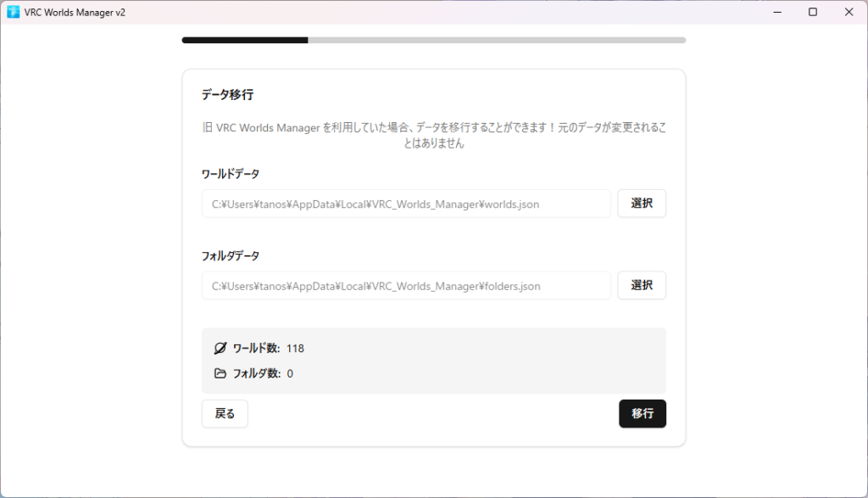
Task: Minimize the VRC Worlds Manager window
Action: pyautogui.click(x=777, y=12)
